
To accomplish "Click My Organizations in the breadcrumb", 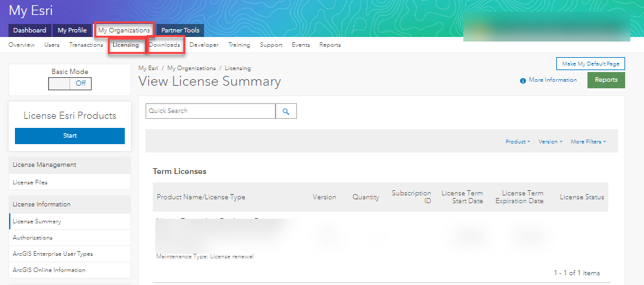I will coord(192,68).
